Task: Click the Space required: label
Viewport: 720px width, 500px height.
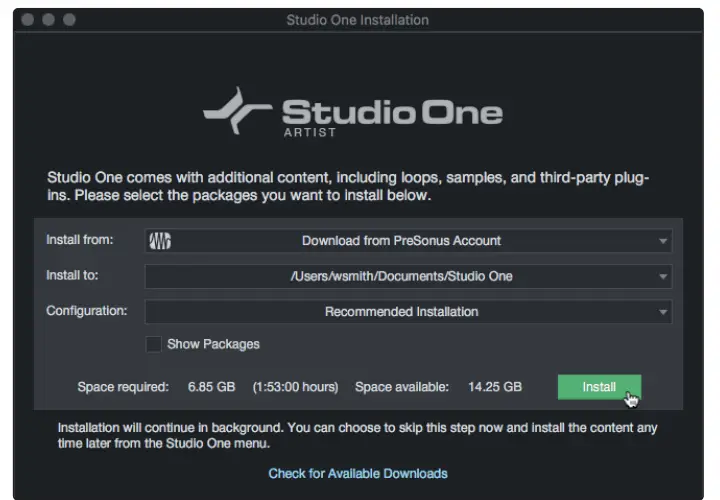Action: [x=123, y=387]
